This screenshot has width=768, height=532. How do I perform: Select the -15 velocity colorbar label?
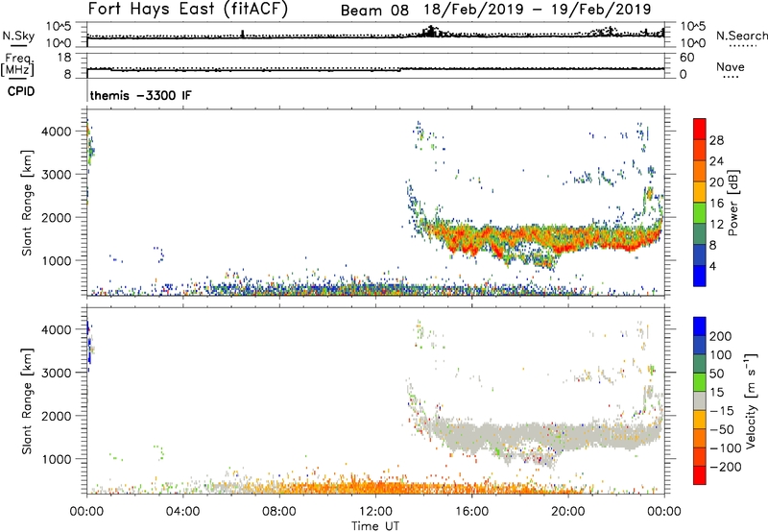721,411
